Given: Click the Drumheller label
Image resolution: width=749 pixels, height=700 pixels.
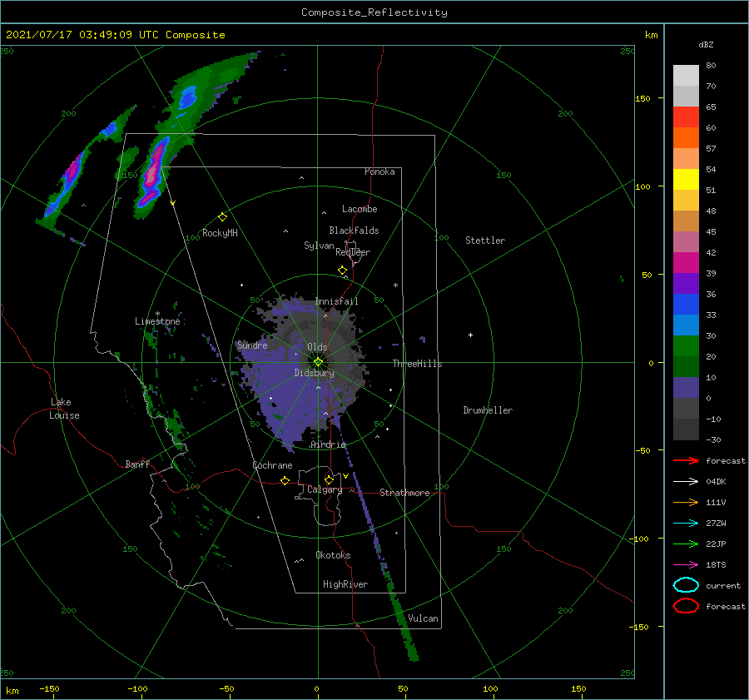Looking at the screenshot, I should (x=488, y=410).
